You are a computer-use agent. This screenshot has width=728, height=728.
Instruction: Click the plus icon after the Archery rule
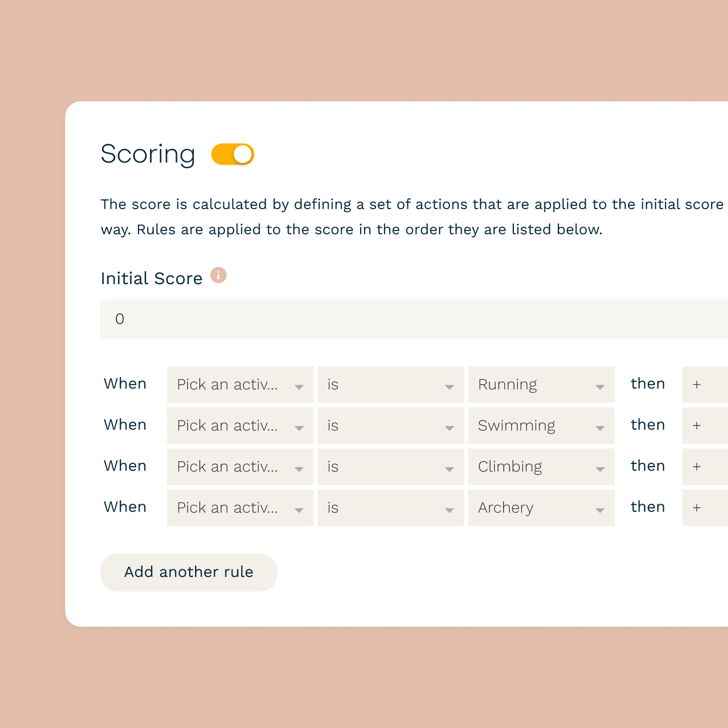click(x=697, y=507)
